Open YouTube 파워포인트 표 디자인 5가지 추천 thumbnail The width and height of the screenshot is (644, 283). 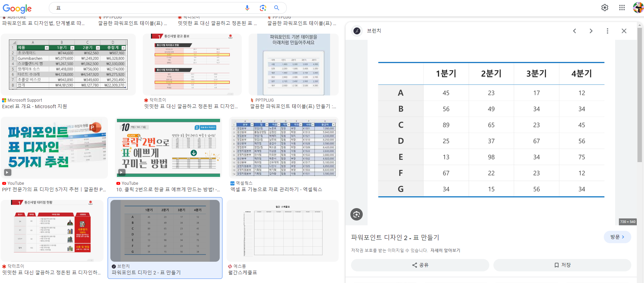(x=54, y=148)
